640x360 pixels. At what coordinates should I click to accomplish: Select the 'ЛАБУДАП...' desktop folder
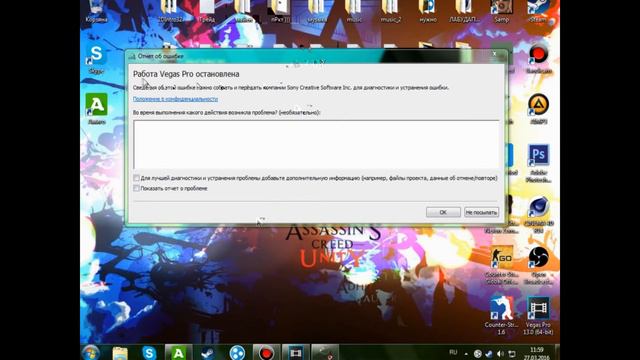(x=464, y=11)
